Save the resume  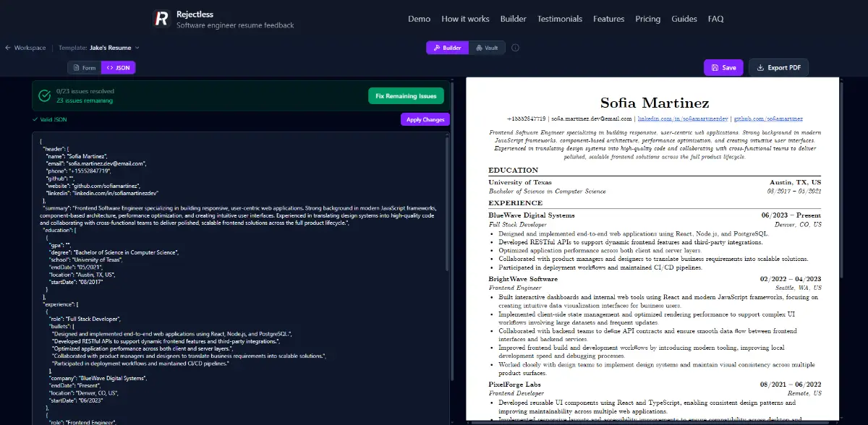click(723, 68)
